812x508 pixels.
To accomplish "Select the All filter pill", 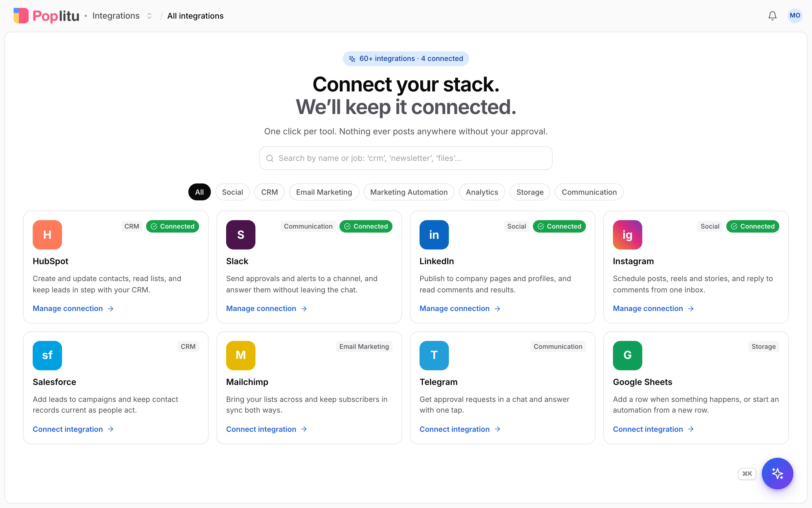I will click(199, 192).
